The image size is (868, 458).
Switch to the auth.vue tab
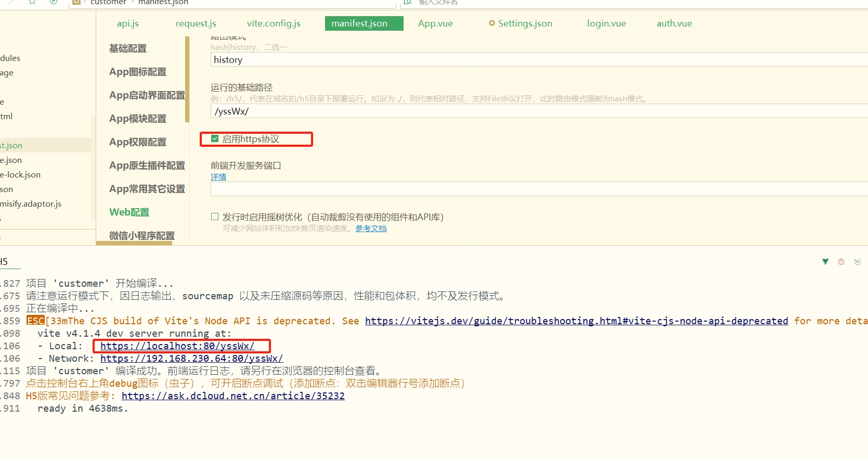674,23
